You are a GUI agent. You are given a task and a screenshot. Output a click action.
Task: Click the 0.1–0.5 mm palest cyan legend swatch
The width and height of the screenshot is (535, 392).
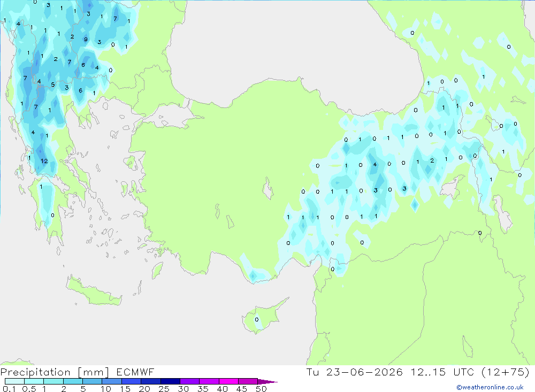click(x=14, y=381)
